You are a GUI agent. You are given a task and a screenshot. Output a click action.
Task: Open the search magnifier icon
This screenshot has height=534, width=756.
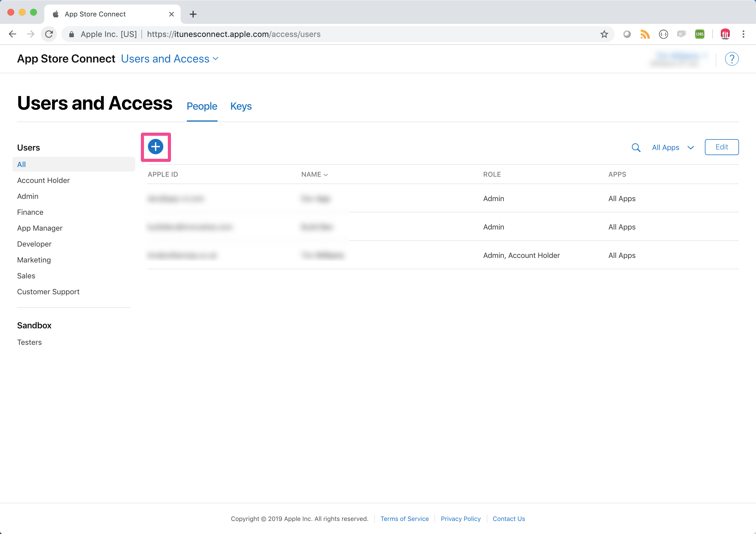pos(636,147)
